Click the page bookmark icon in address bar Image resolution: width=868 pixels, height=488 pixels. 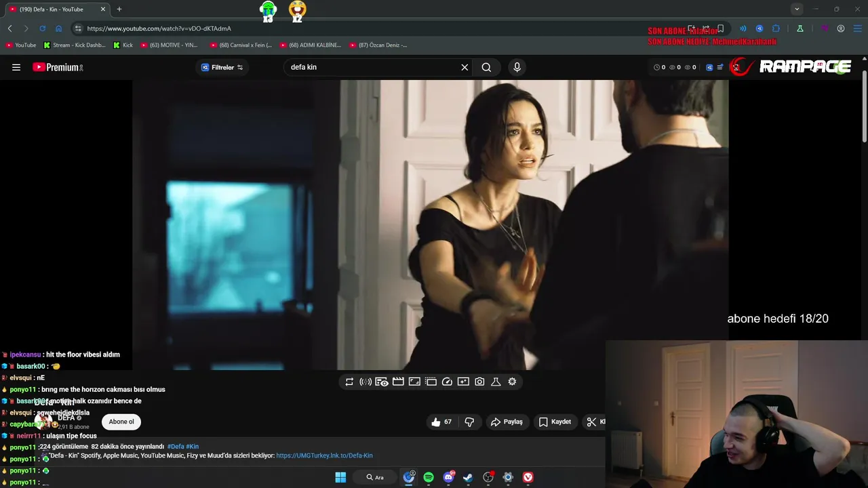tap(721, 28)
